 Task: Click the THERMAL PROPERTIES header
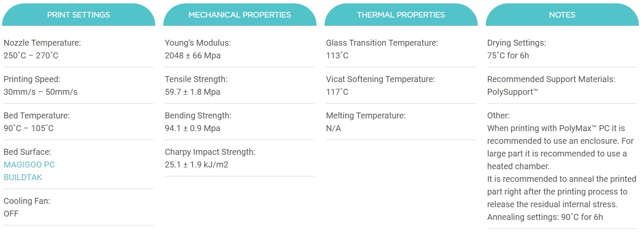401,15
